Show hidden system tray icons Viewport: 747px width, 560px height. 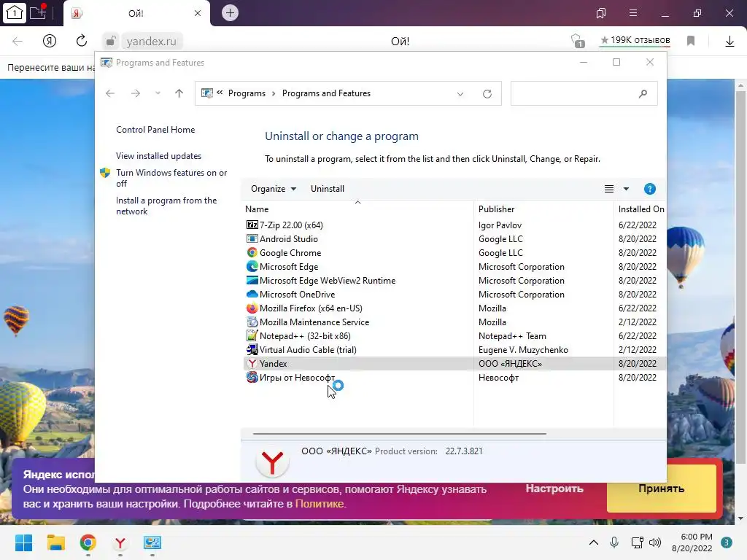pyautogui.click(x=594, y=542)
